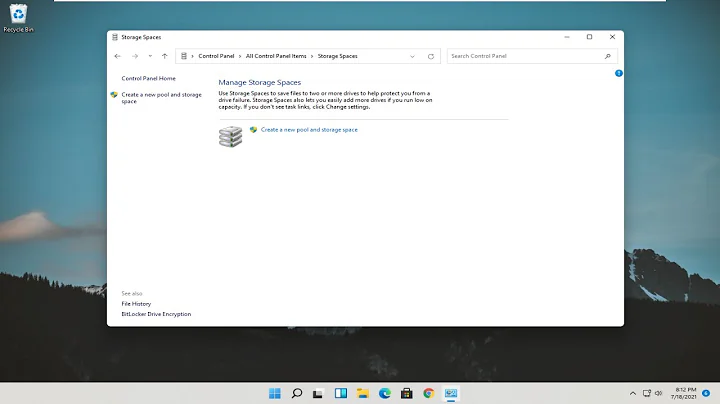Image resolution: width=720 pixels, height=404 pixels.
Task: Open Control Panel Home link
Action: click(148, 79)
